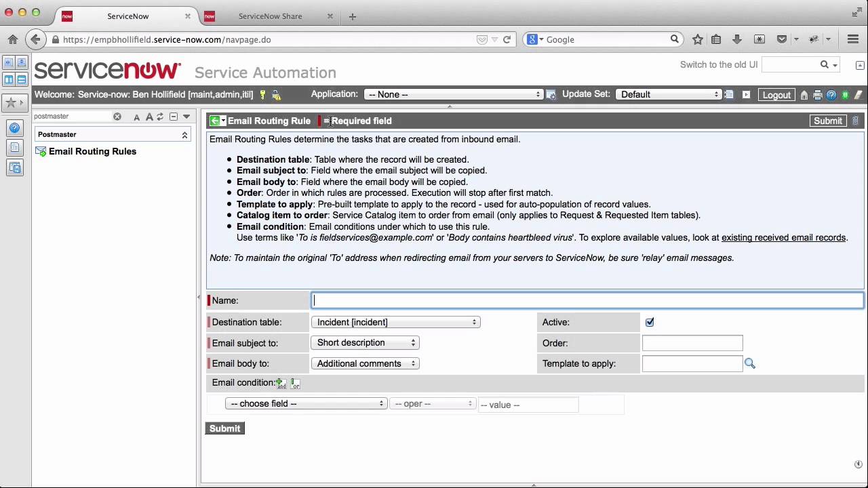Reload the page in Firefox
Viewport: 868px width, 488px height.
point(507,39)
